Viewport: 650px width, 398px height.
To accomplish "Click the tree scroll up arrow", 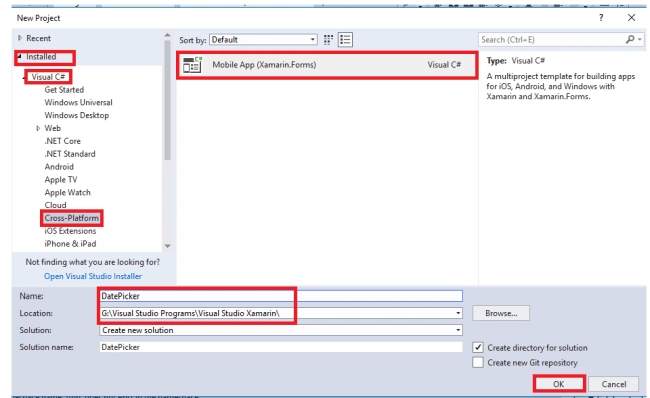I will pos(167,36).
